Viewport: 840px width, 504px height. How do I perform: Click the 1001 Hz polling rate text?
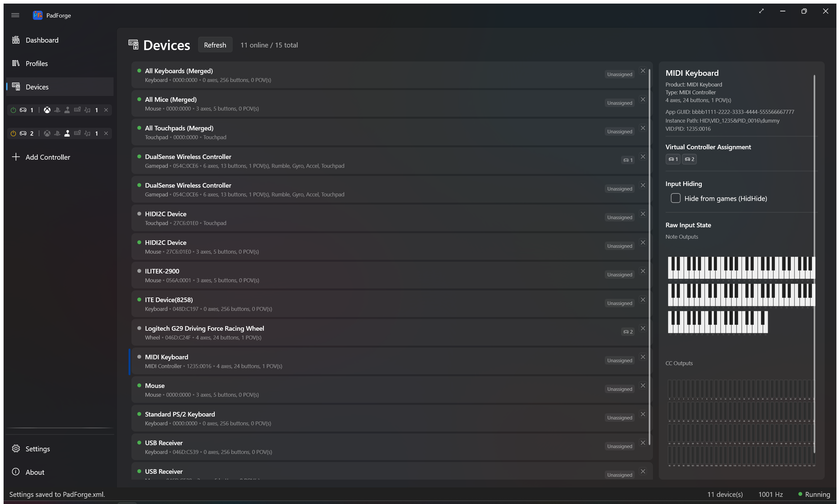(771, 495)
